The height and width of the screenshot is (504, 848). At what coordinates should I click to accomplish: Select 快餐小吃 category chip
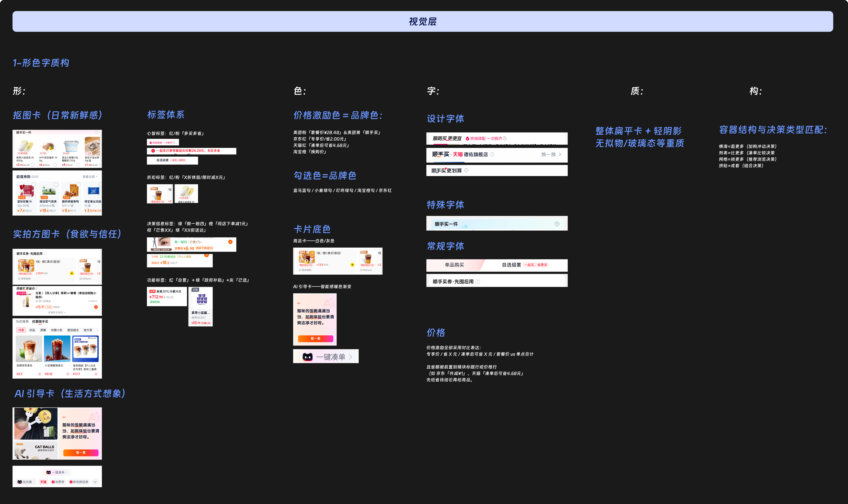(57, 330)
